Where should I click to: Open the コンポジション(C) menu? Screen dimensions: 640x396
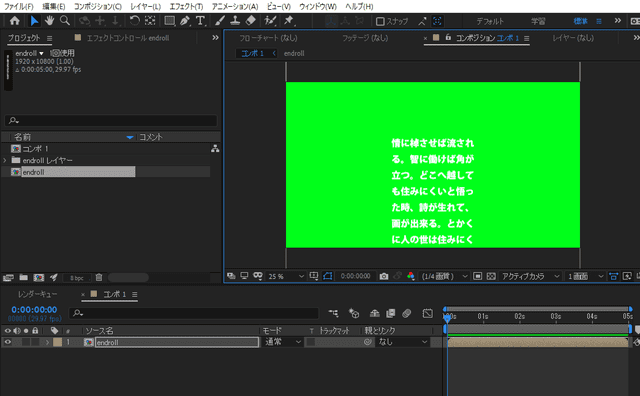(98, 7)
